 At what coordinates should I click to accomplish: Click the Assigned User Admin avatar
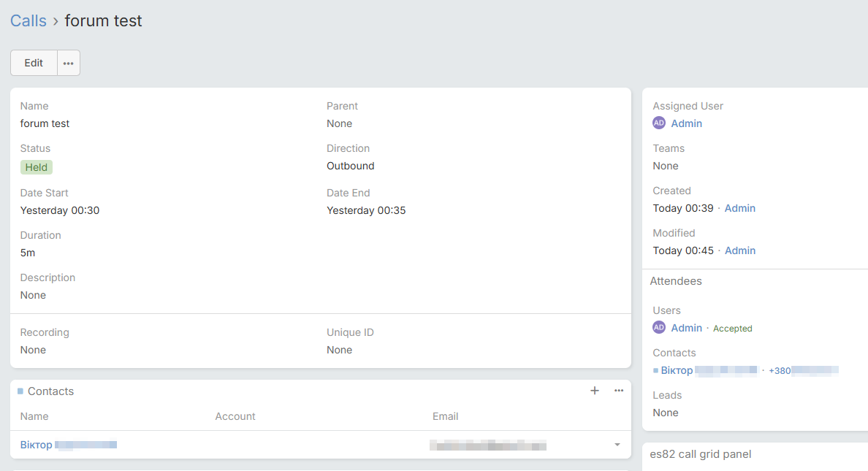(659, 123)
